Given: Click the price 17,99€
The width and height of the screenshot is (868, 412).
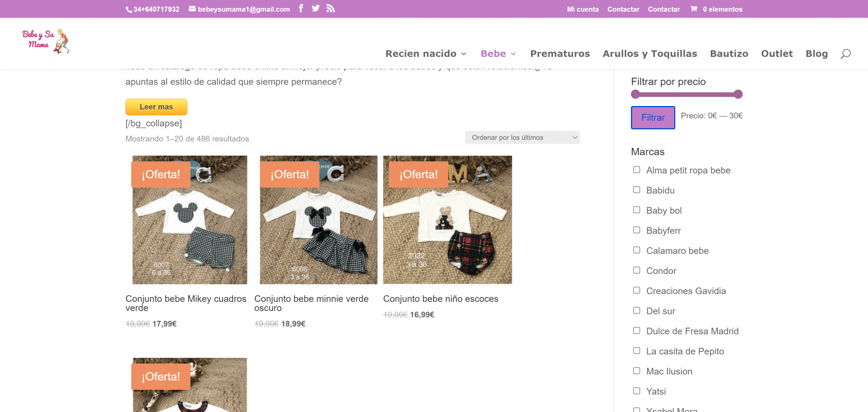Looking at the screenshot, I should [164, 324].
